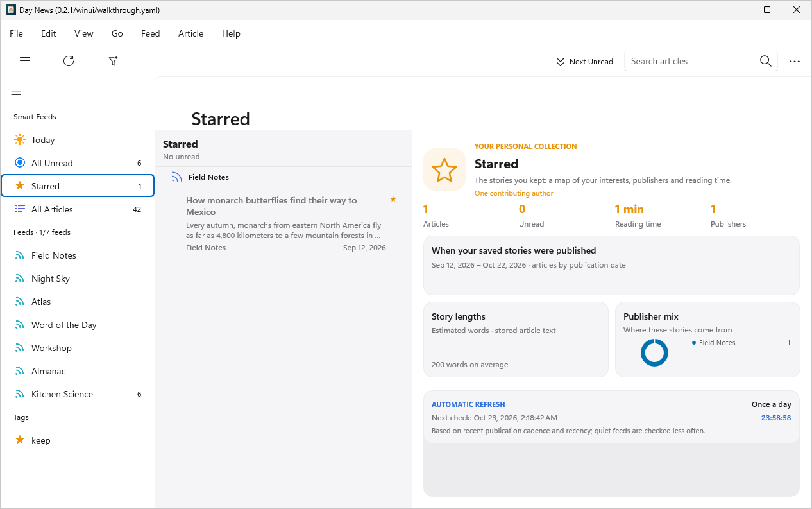This screenshot has height=509, width=812.
Task: Click the blue circle All Unread icon
Action: 20,163
